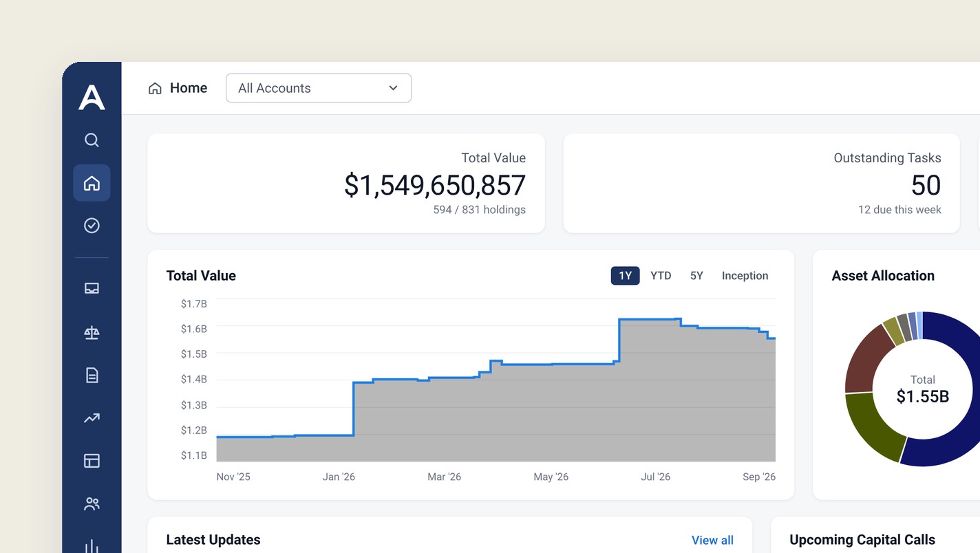Click the '12 due this week' text
Viewport: 980px width, 553px height.
point(899,210)
